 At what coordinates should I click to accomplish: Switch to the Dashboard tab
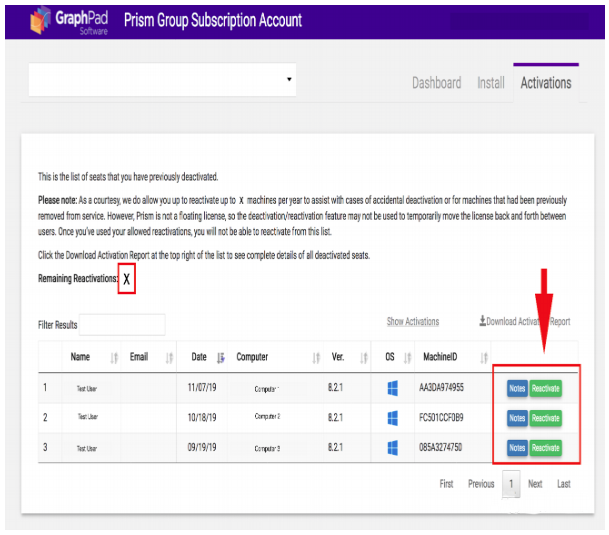point(437,83)
